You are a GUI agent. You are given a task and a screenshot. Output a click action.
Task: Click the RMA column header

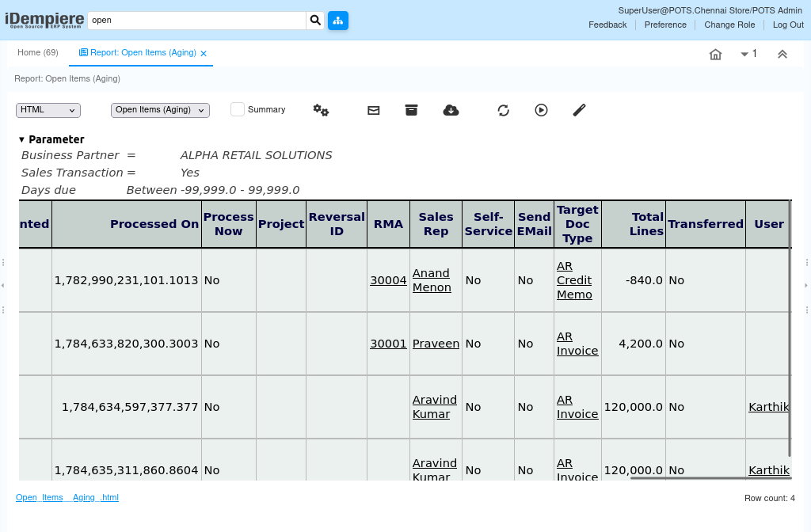[388, 224]
